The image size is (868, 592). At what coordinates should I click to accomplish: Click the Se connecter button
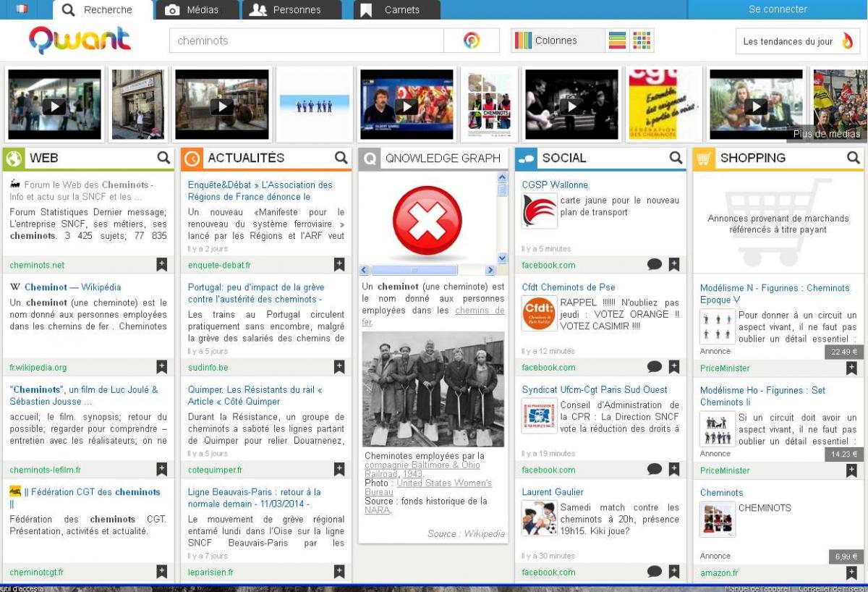coord(778,9)
